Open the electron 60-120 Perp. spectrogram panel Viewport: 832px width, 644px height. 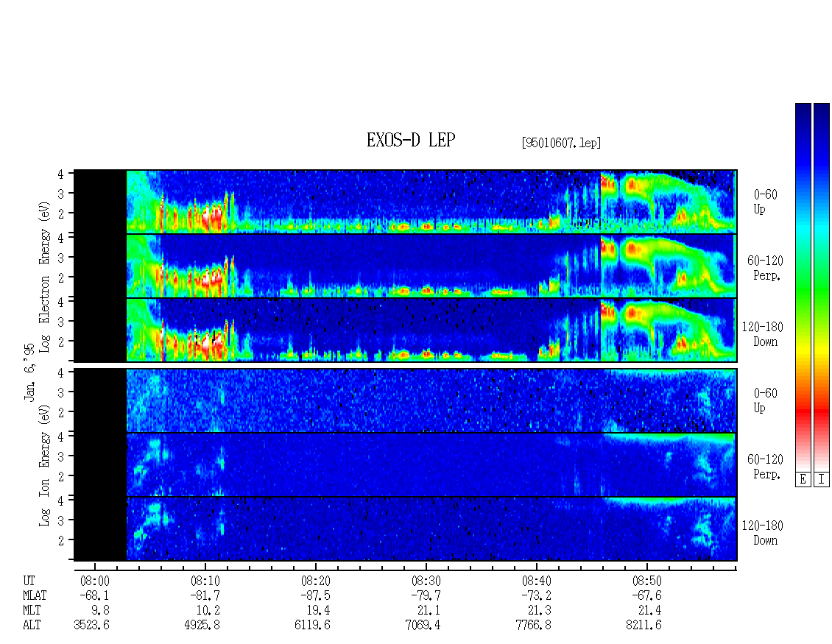coord(406,266)
